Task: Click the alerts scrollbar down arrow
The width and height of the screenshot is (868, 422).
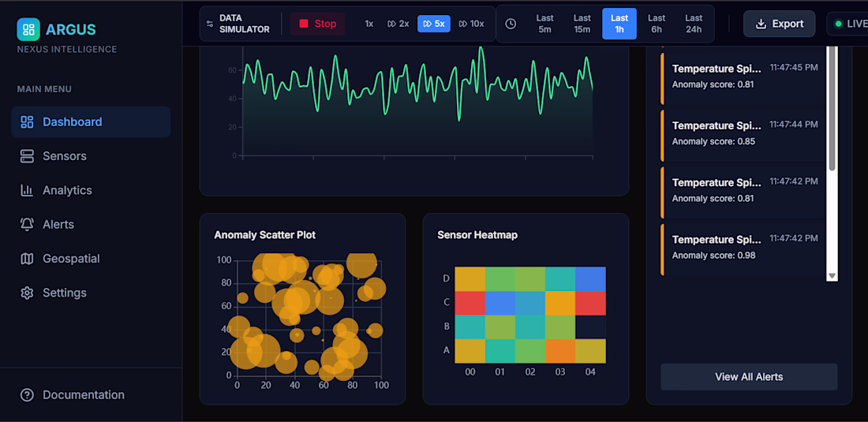Action: tap(832, 275)
